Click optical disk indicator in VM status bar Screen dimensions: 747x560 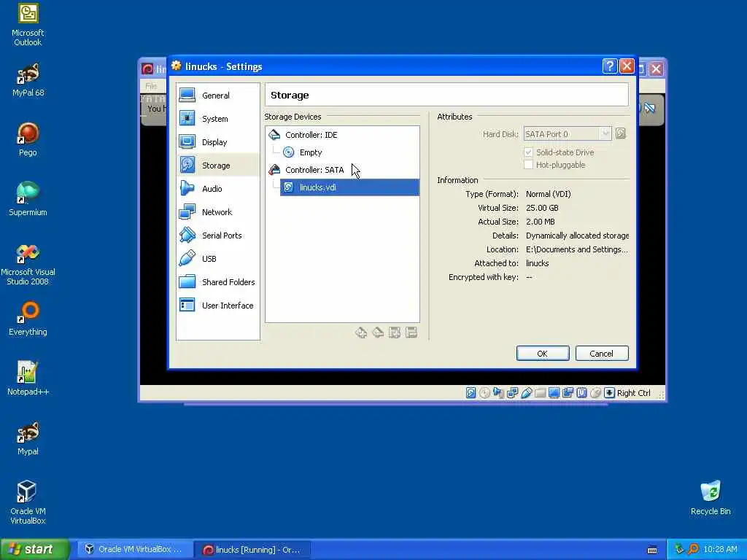[x=484, y=393]
